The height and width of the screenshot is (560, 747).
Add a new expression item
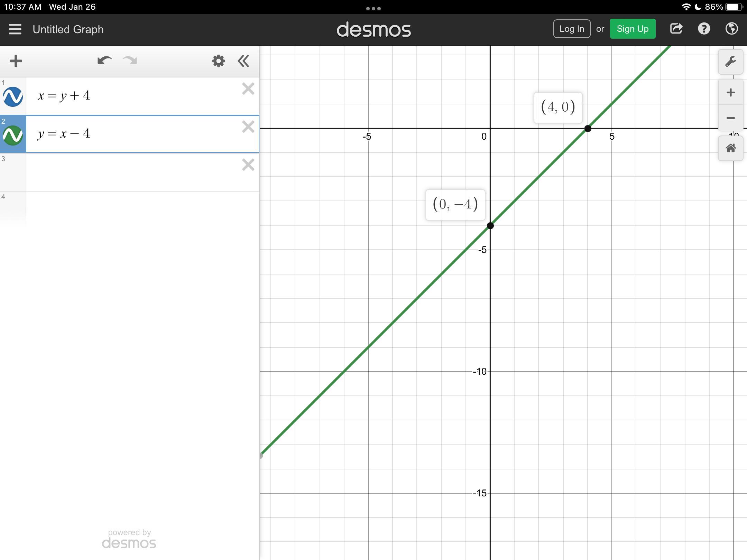[16, 61]
